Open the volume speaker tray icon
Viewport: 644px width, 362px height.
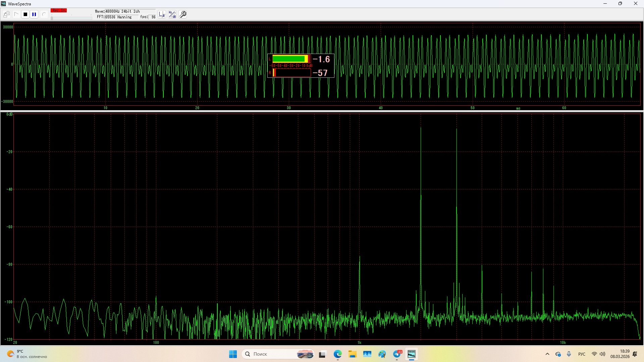(x=603, y=354)
